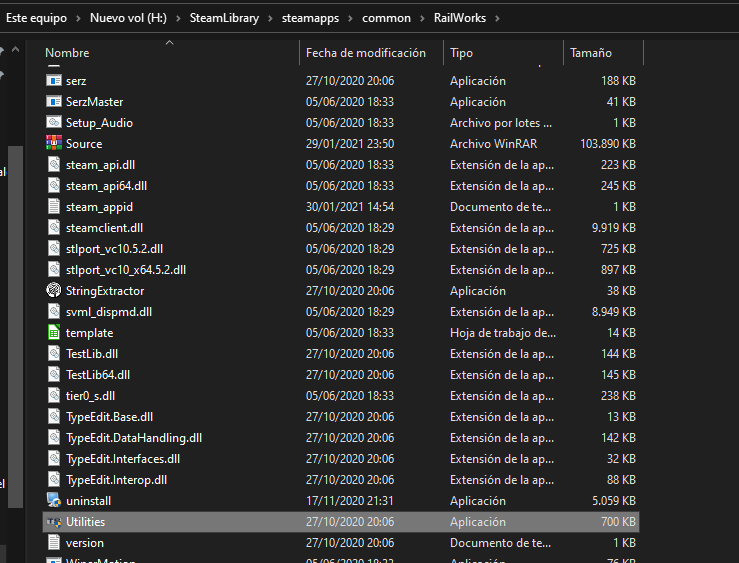The width and height of the screenshot is (739, 563).
Task: Click the TypeEdit.Interfaces.dll file icon
Action: [x=54, y=458]
